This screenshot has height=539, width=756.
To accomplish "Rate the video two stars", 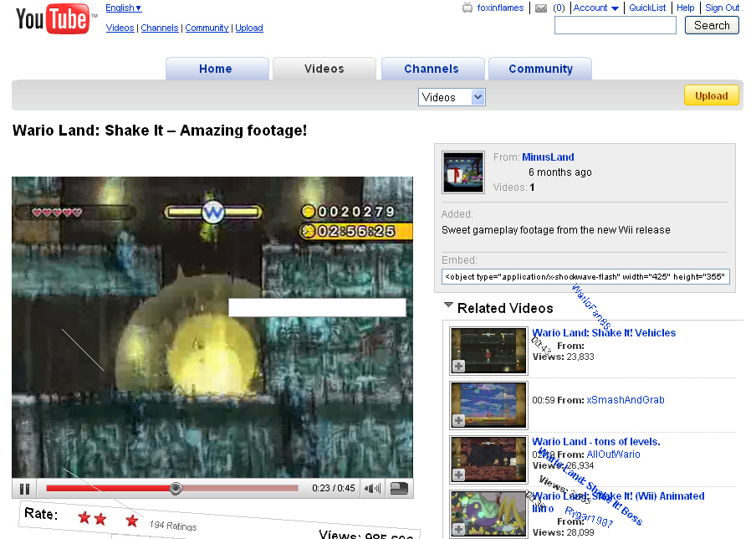I will click(x=100, y=519).
